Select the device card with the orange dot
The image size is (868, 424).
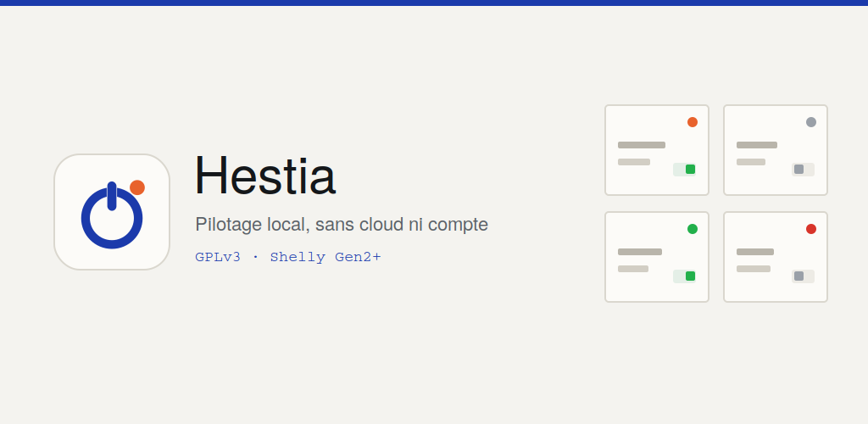[x=657, y=150]
